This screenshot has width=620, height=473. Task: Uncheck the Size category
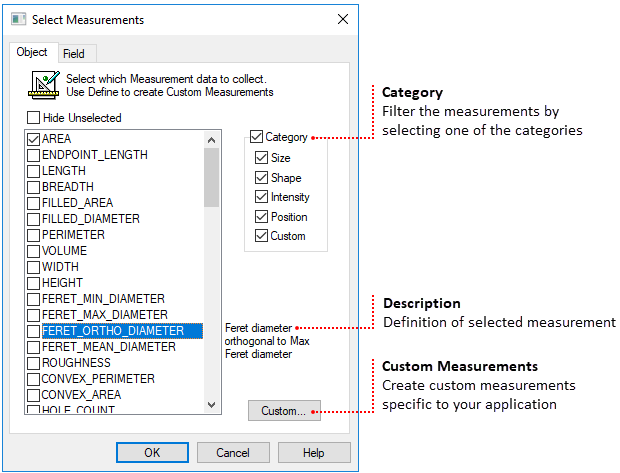(x=262, y=158)
